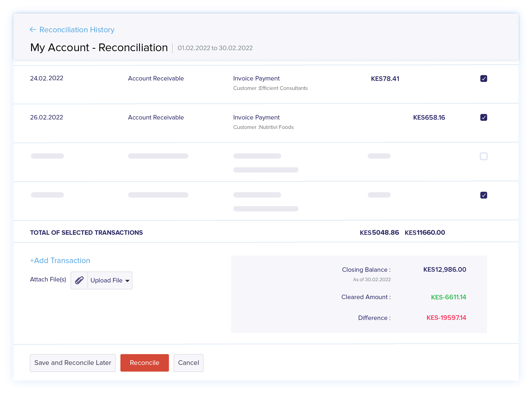Uncheck the 24.02.2022 transaction checkbox
Screen dimensions: 532x394
pos(483,79)
